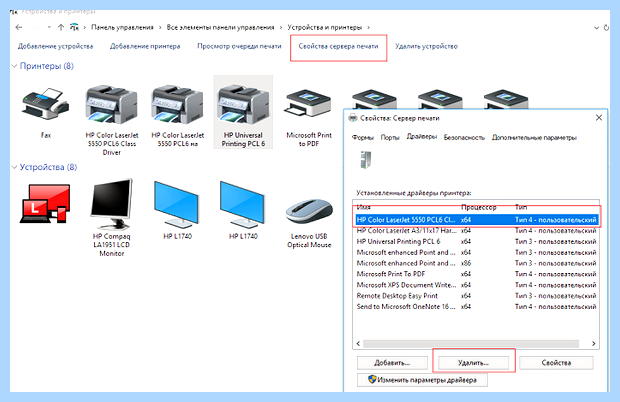
Task: Select the red Lenovo computer device icon
Action: tap(45, 204)
